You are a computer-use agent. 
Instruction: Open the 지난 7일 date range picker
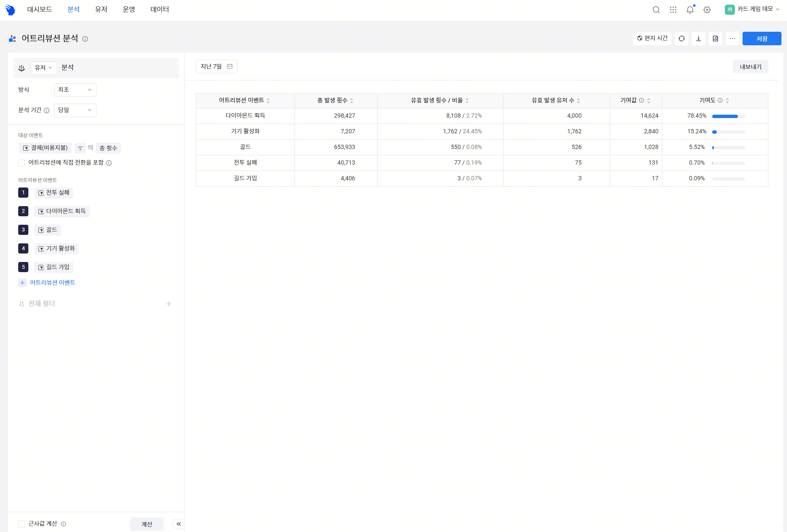217,66
